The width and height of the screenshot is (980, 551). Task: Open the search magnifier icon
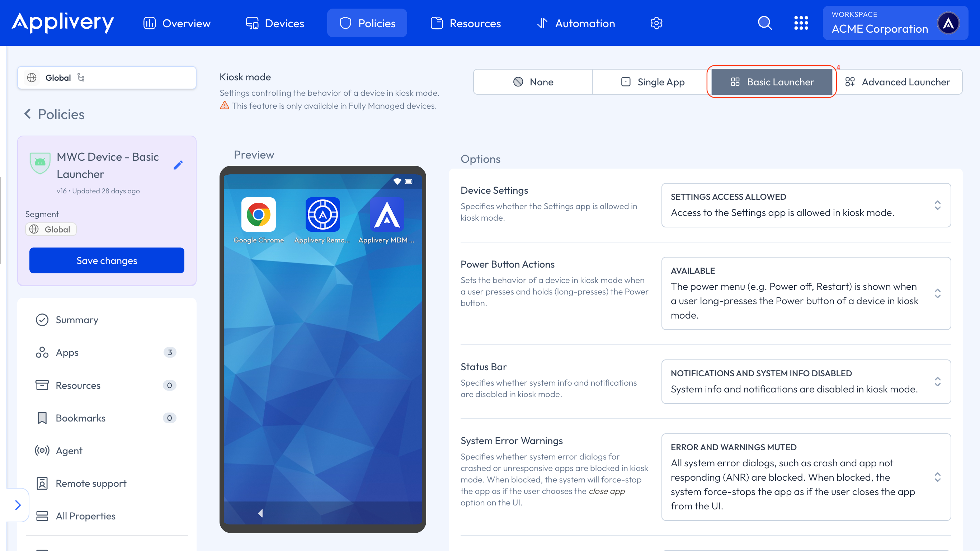click(x=765, y=23)
